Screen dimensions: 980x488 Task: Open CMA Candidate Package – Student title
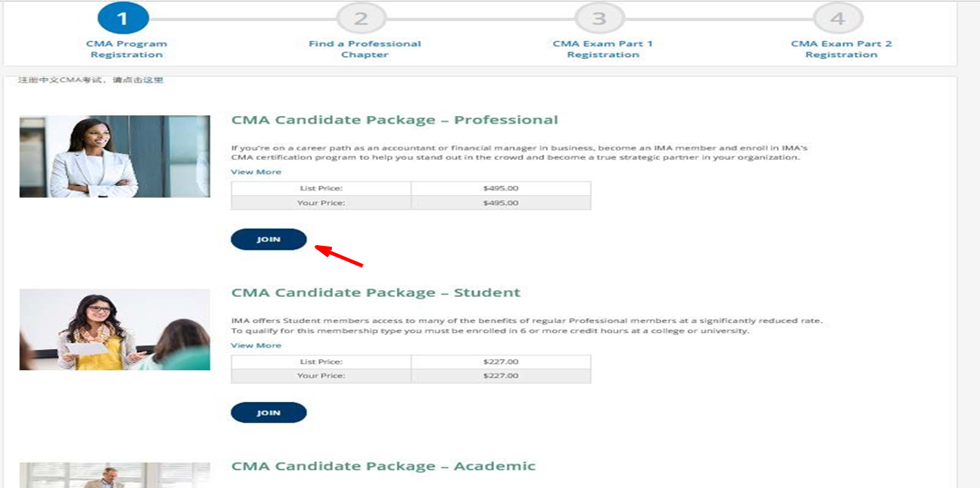pyautogui.click(x=375, y=293)
